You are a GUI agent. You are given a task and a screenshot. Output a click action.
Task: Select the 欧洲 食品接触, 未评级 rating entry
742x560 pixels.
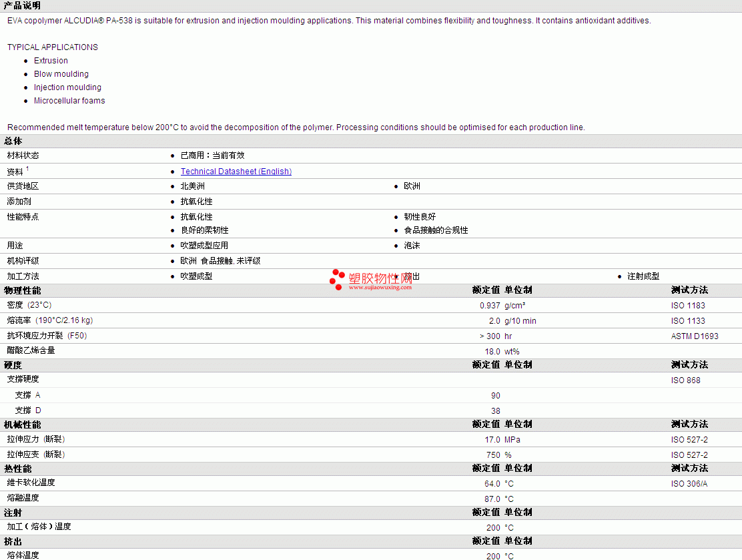[220, 261]
